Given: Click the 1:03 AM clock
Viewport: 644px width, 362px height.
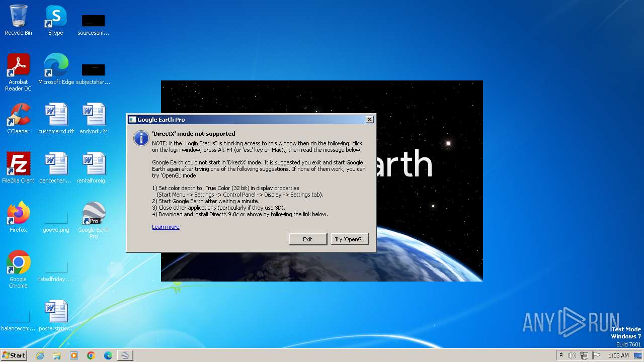Looking at the screenshot, I should 618,355.
